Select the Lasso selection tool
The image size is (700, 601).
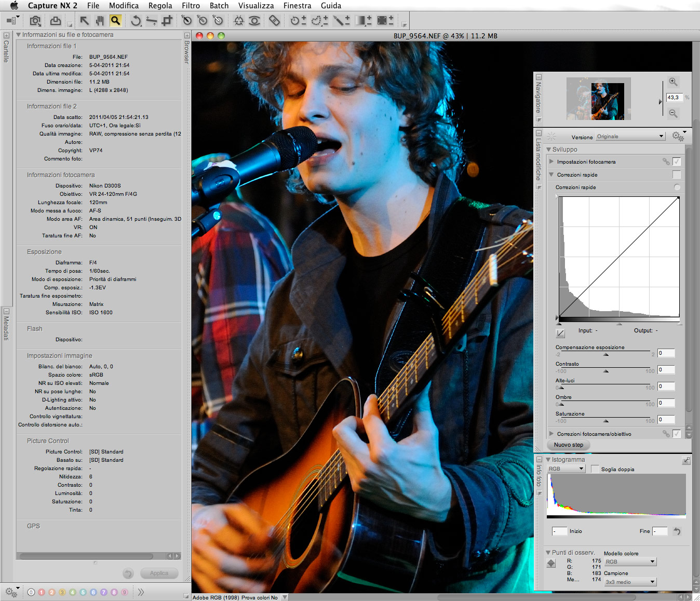coord(319,20)
